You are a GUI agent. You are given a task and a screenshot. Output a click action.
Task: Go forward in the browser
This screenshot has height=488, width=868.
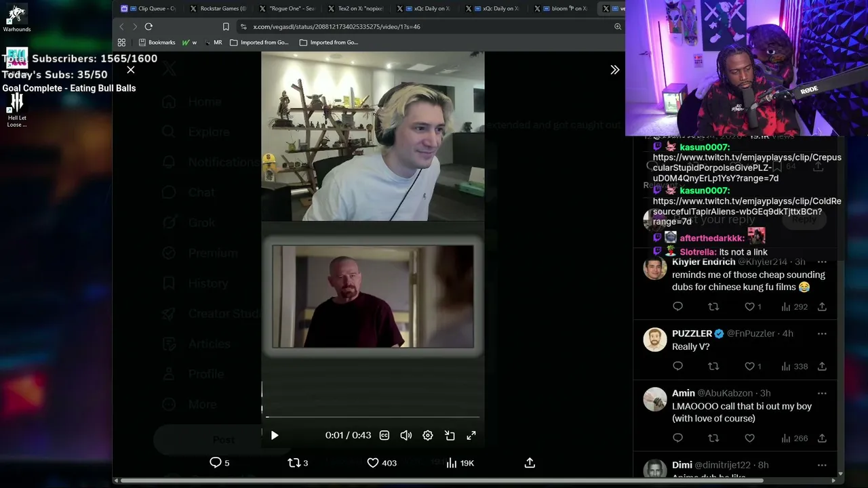[134, 26]
